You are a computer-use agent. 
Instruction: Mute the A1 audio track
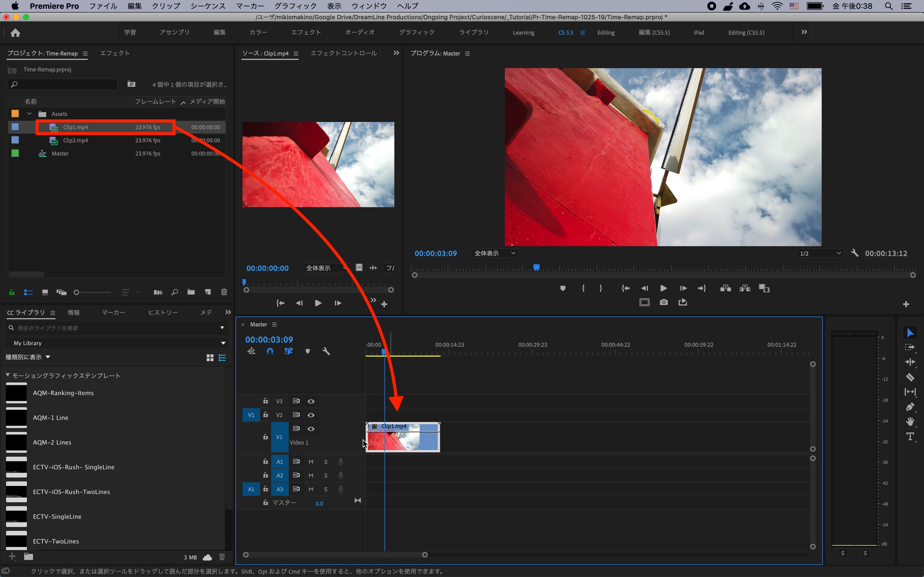(x=311, y=462)
